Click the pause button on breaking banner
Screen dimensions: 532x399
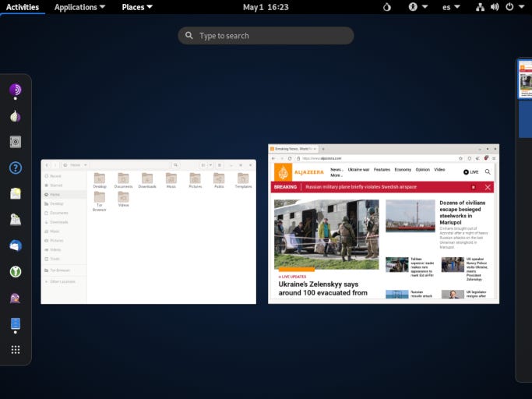[x=474, y=188]
